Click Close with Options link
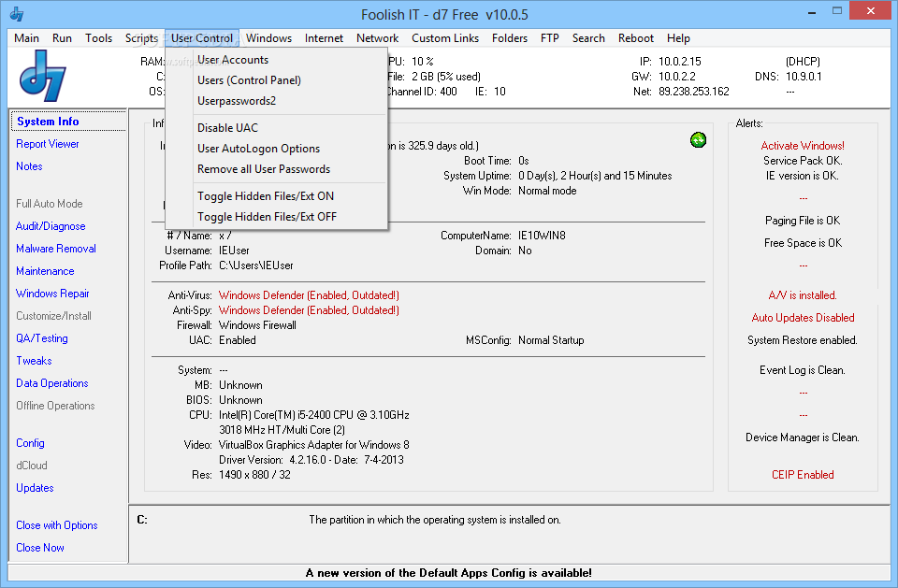The image size is (898, 588). click(x=57, y=525)
